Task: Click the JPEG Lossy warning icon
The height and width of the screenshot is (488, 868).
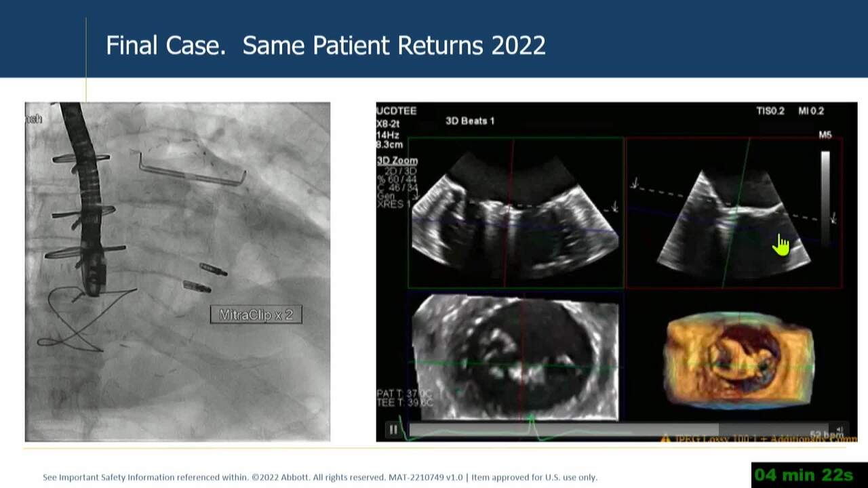Action: pos(667,439)
